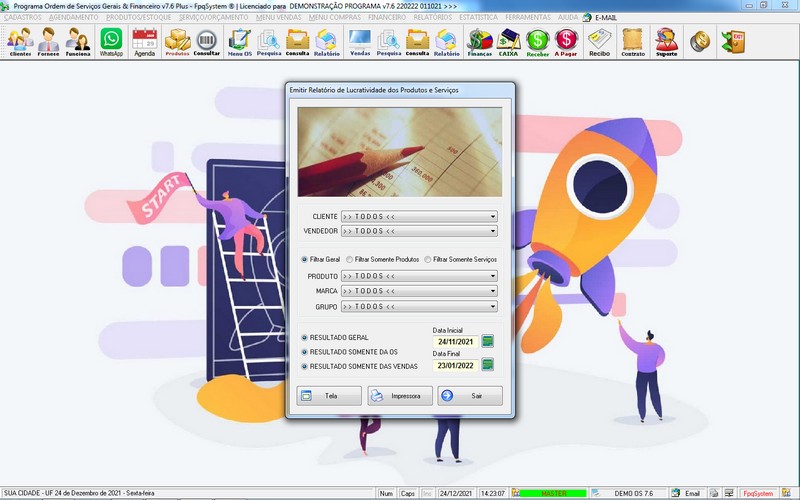Open the Clientes toolbar icon

20,41
